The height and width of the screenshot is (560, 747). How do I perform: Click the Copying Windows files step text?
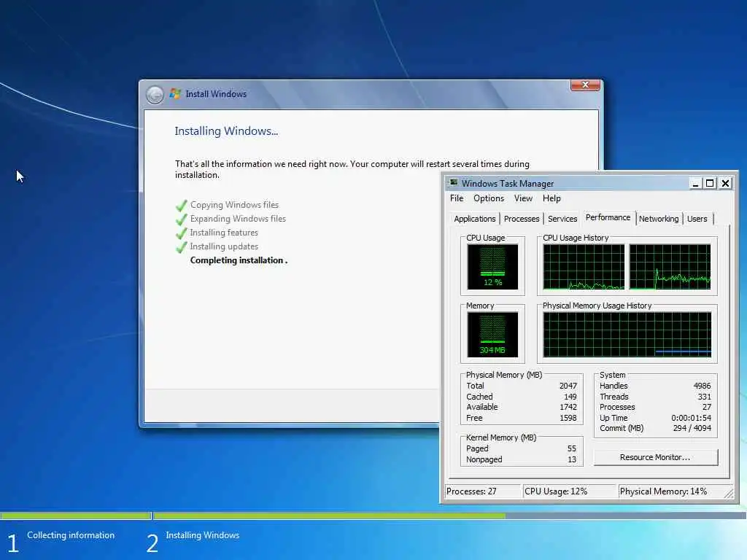coord(234,205)
